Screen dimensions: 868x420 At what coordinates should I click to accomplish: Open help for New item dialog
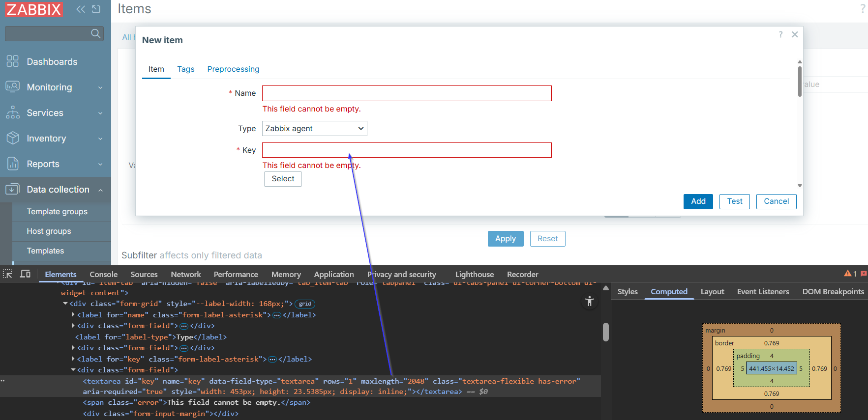780,34
